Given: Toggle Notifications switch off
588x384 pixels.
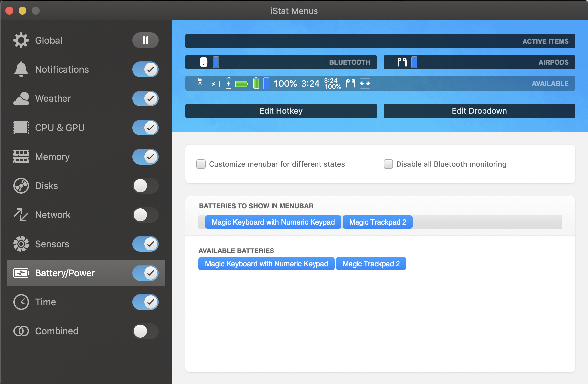Looking at the screenshot, I should tap(146, 69).
